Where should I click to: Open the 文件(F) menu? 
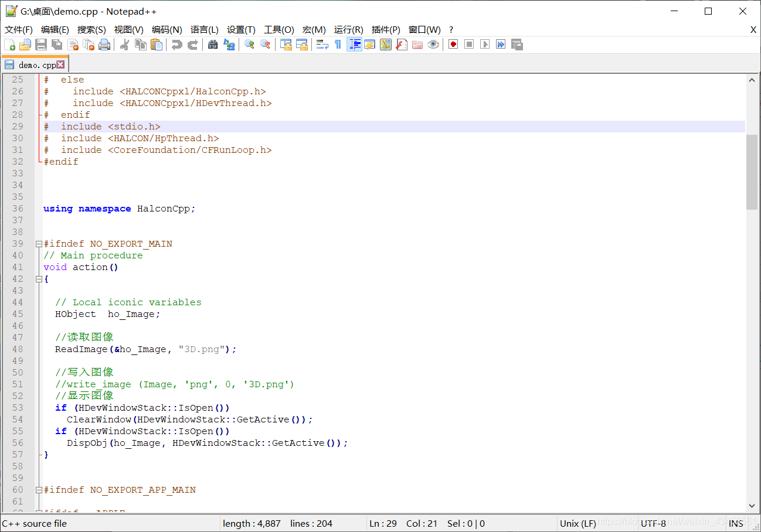pos(19,30)
